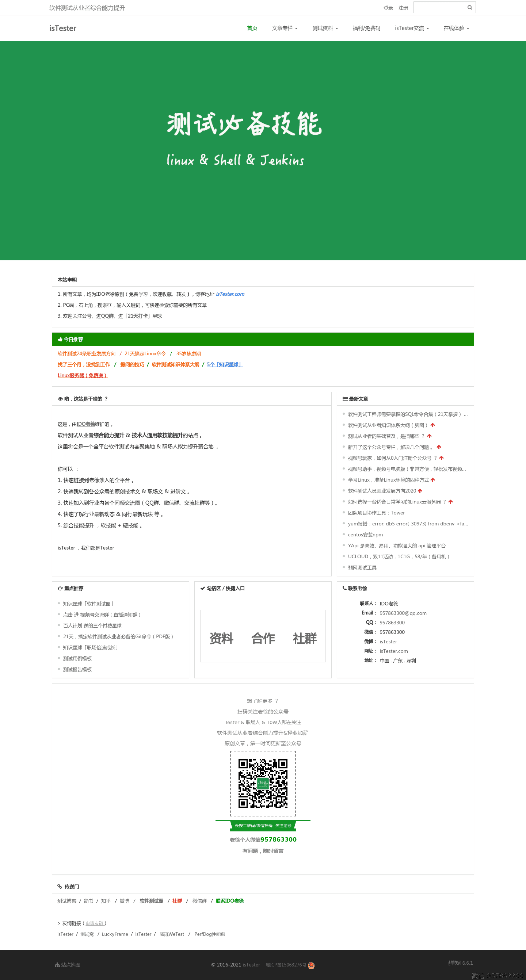Screen dimensions: 526x980
Task: Focus the top search input field
Action: point(439,8)
